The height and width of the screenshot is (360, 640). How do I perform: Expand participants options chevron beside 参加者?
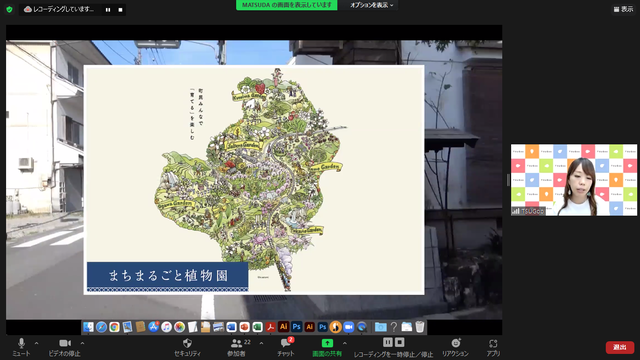point(261,343)
